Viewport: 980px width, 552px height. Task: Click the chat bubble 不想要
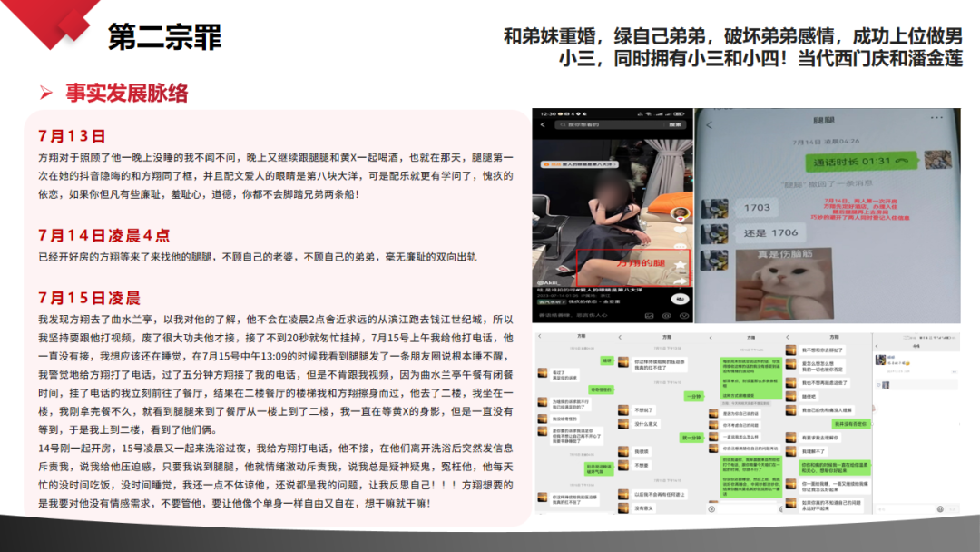[642, 466]
